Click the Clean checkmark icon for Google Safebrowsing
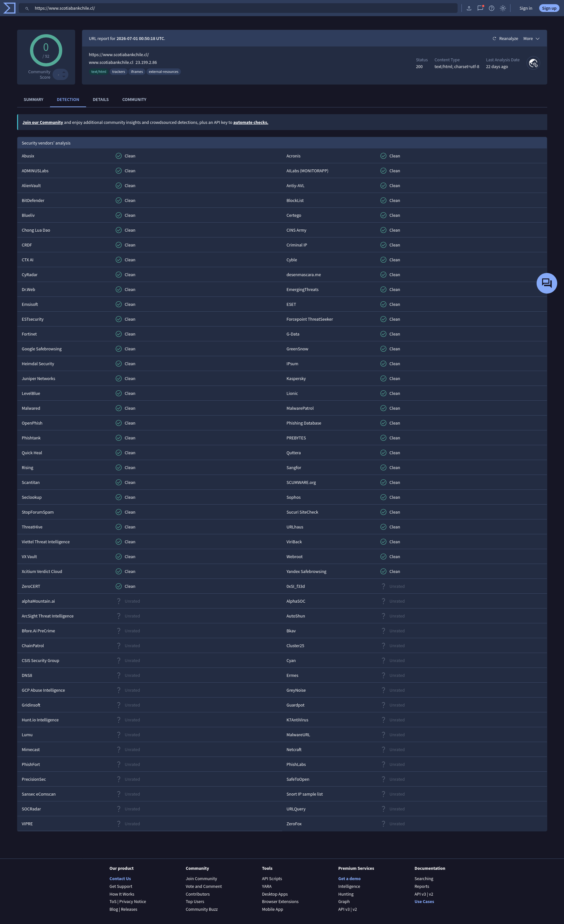The height and width of the screenshot is (924, 564). pos(118,349)
